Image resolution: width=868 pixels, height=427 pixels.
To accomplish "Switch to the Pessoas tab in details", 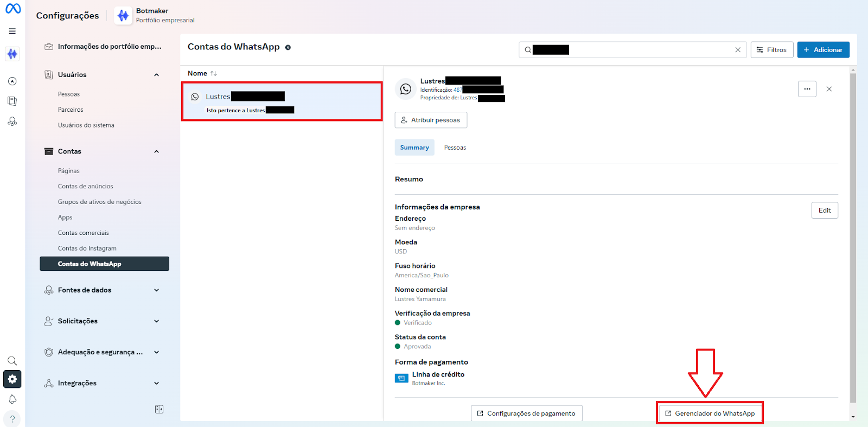I will [455, 148].
